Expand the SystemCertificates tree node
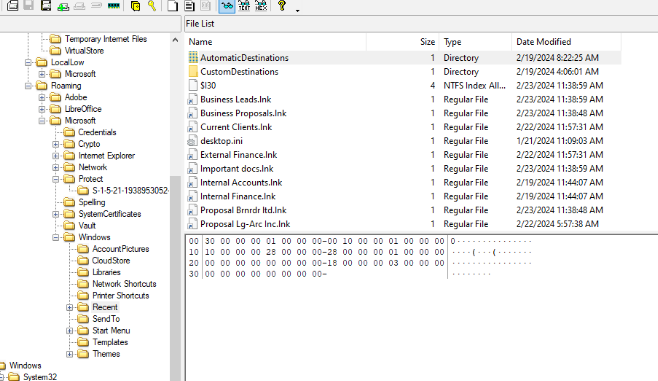658x381 pixels. point(55,214)
